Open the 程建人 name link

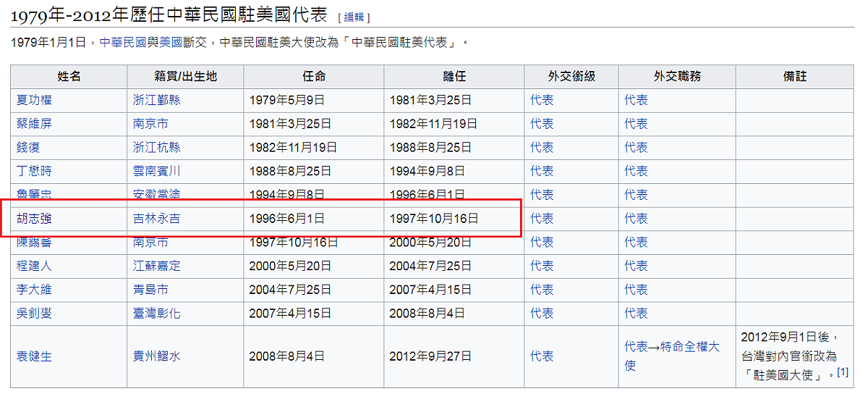(x=34, y=266)
